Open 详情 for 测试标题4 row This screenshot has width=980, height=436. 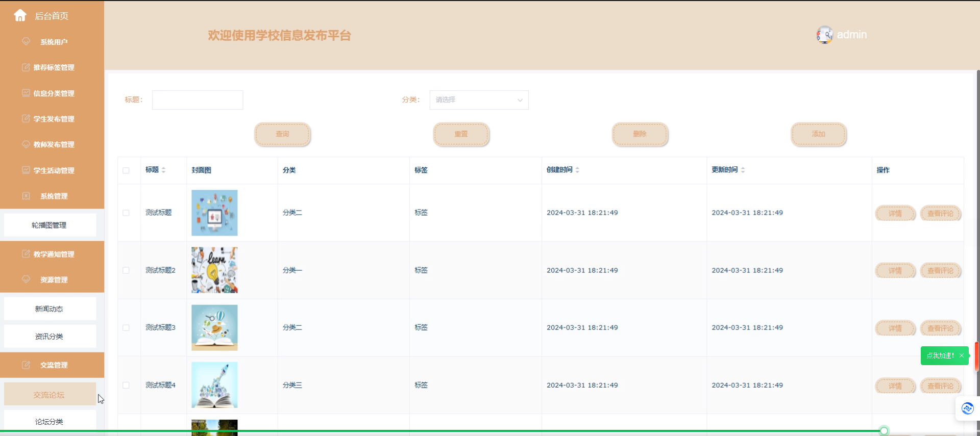click(x=895, y=386)
